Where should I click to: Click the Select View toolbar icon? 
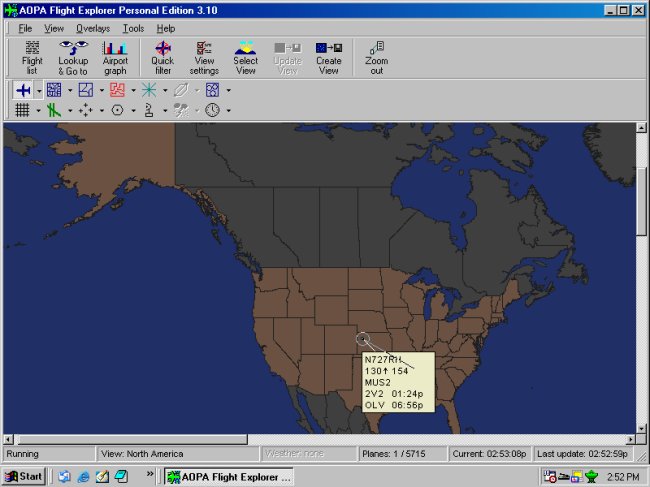pyautogui.click(x=245, y=58)
